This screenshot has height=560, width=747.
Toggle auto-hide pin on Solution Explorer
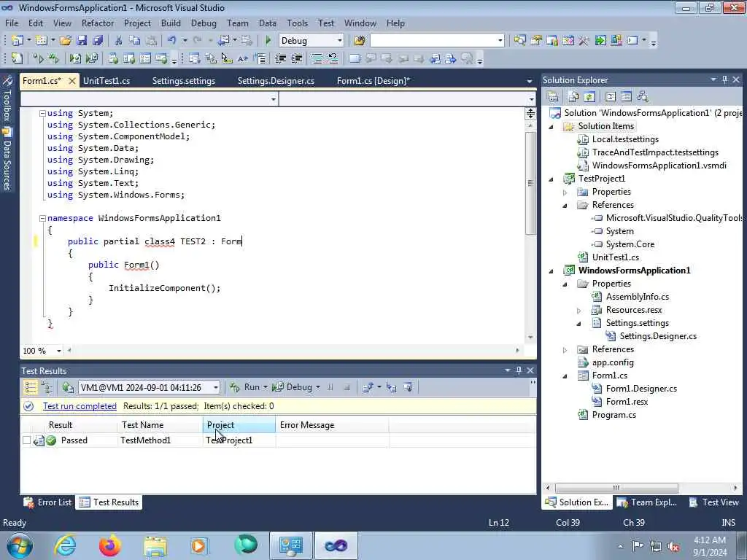[724, 80]
